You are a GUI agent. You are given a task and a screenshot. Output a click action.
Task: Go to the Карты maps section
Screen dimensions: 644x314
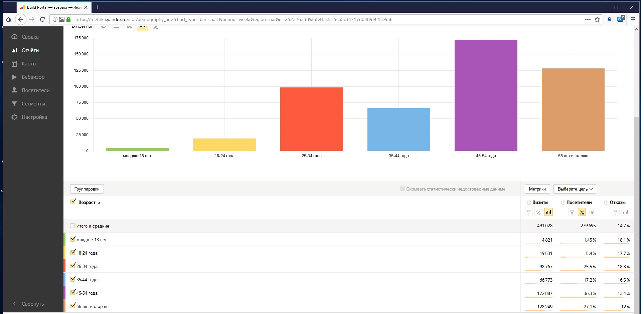(x=24, y=64)
